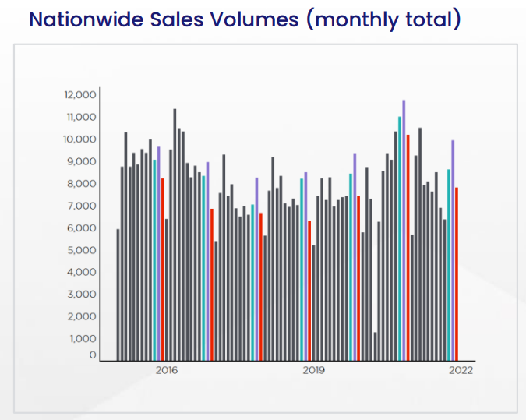526x420 pixels.
Task: Click the 8,000 y-axis label
Action: point(82,184)
